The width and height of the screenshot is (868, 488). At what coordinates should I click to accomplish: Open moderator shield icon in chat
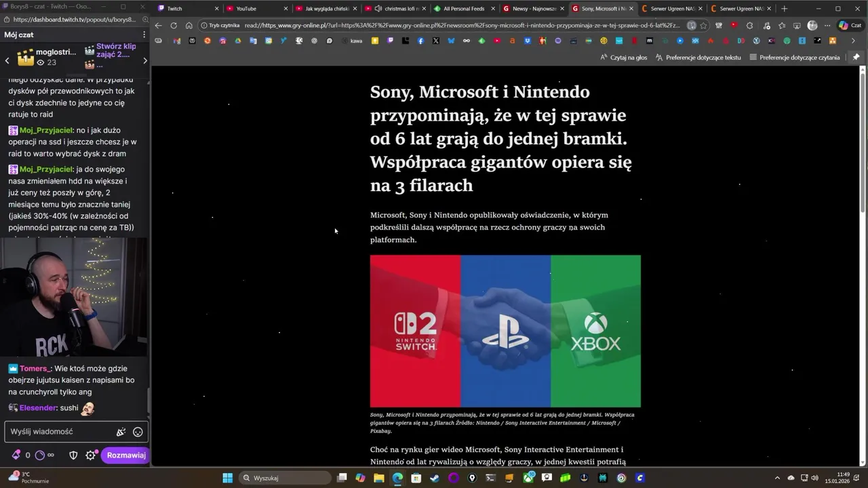click(x=73, y=455)
